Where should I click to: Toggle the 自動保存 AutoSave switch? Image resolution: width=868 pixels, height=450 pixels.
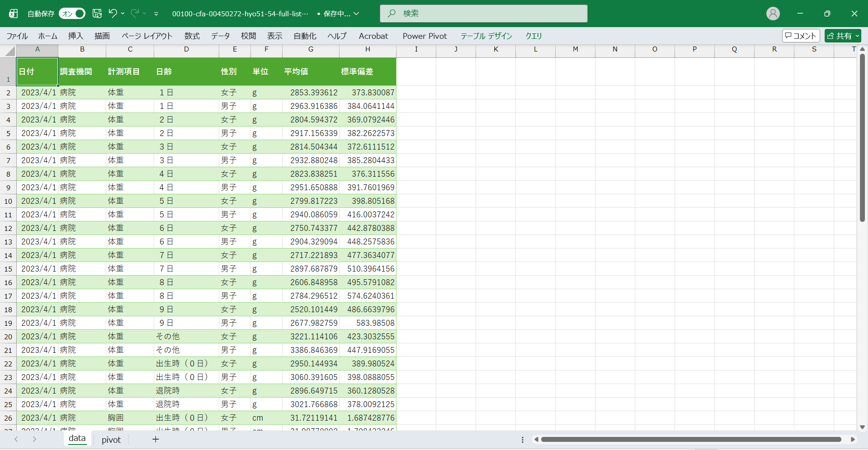(x=72, y=14)
